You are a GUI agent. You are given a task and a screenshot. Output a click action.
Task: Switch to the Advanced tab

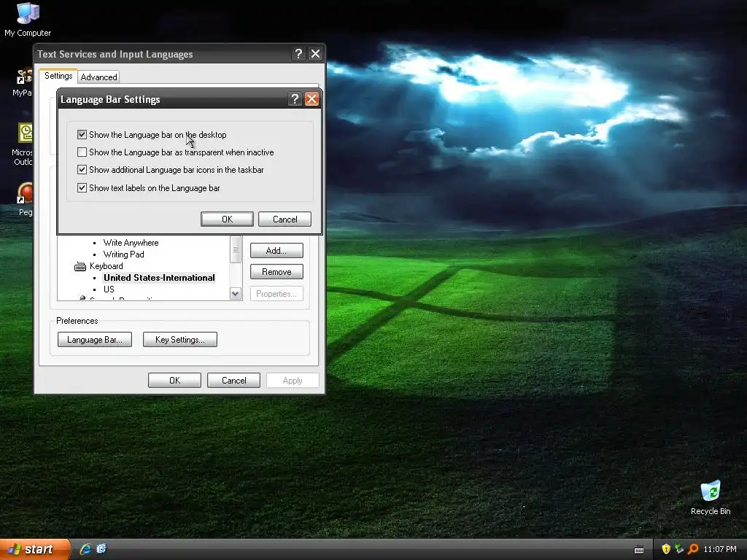[x=98, y=77]
